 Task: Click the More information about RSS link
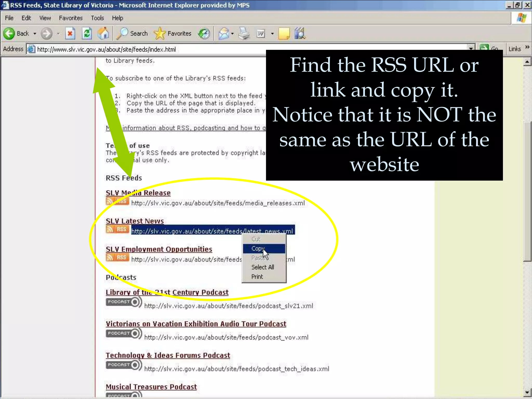pyautogui.click(x=186, y=128)
